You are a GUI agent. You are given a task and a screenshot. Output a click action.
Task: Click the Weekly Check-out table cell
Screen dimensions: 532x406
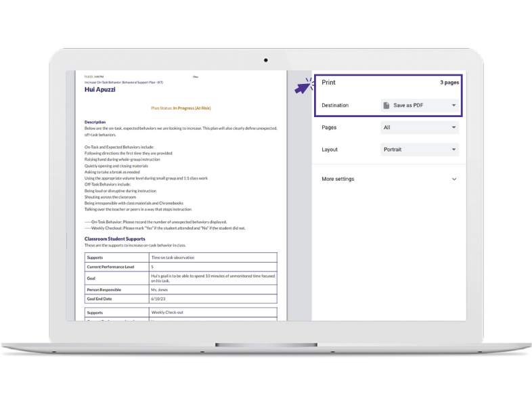pos(167,313)
